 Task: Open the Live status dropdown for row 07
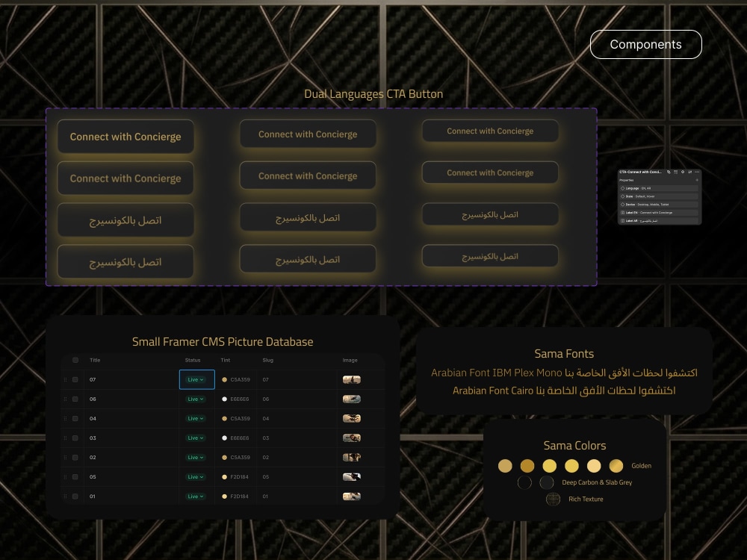[195, 379]
